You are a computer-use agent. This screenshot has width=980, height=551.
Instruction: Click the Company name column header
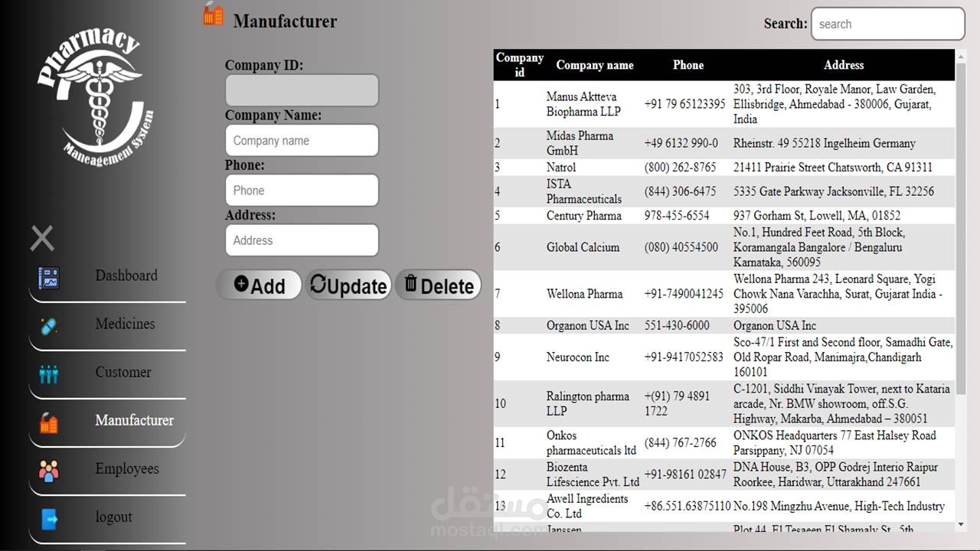tap(595, 65)
